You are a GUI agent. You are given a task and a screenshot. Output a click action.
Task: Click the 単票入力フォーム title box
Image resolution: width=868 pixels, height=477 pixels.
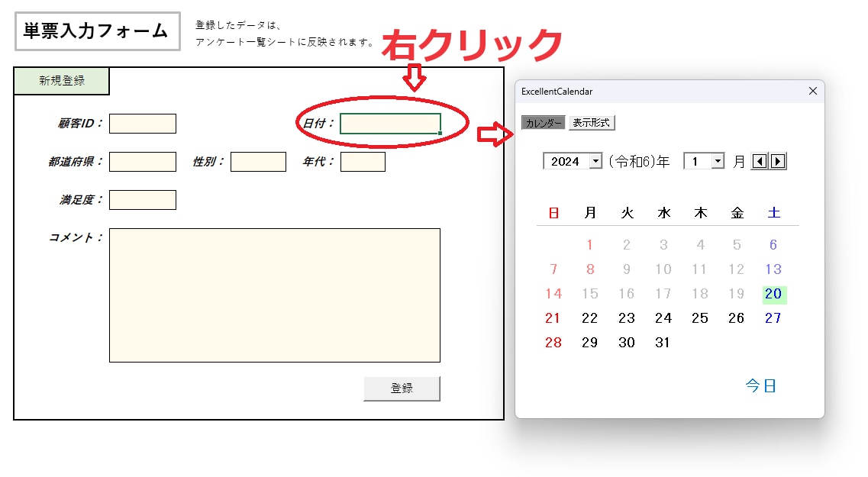click(98, 31)
